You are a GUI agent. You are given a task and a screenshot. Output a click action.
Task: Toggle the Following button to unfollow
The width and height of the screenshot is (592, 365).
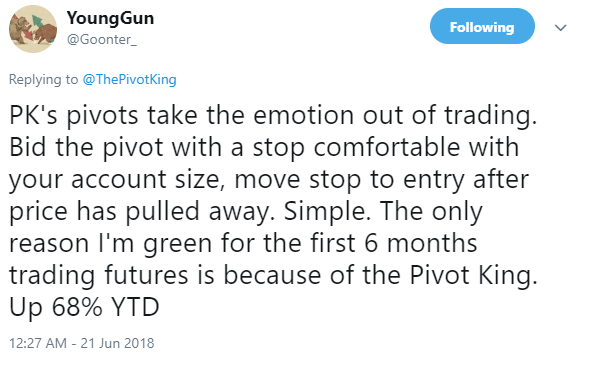click(x=482, y=26)
